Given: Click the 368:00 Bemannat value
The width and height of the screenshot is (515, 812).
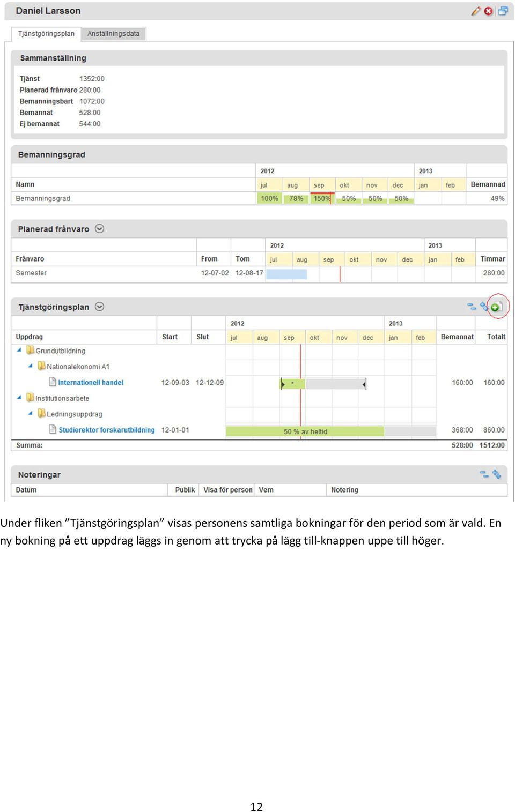Looking at the screenshot, I should tap(462, 430).
